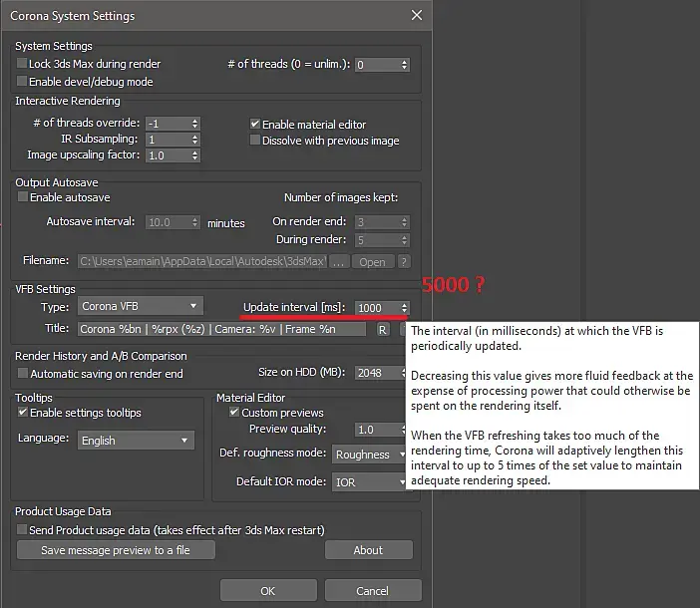Image resolution: width=700 pixels, height=608 pixels.
Task: Click the Open autosave folder button
Action: pyautogui.click(x=373, y=262)
